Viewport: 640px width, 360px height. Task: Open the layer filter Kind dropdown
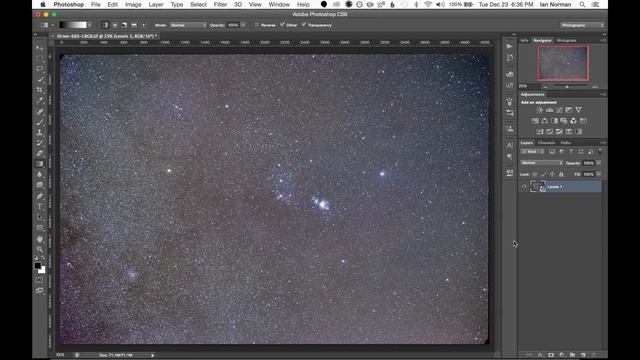(x=533, y=151)
